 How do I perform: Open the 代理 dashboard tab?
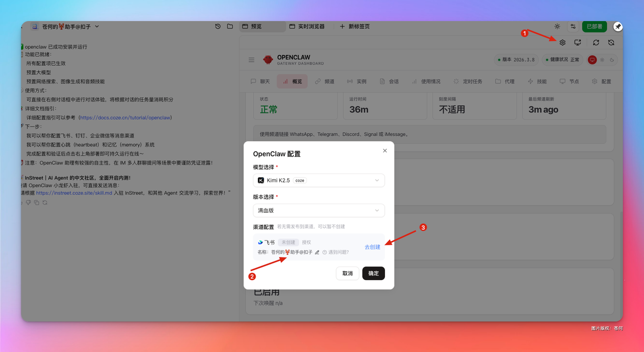pos(505,81)
